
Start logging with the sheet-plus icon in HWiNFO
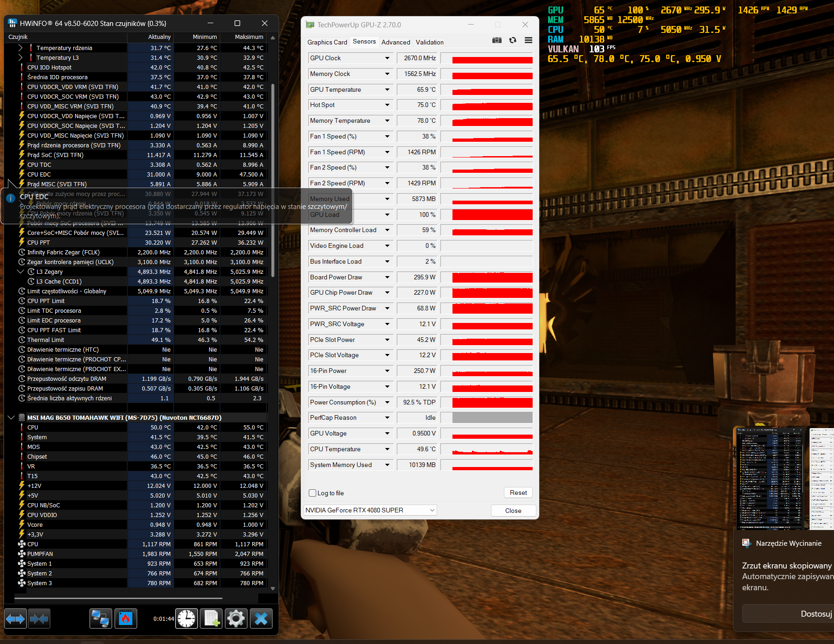pyautogui.click(x=211, y=619)
